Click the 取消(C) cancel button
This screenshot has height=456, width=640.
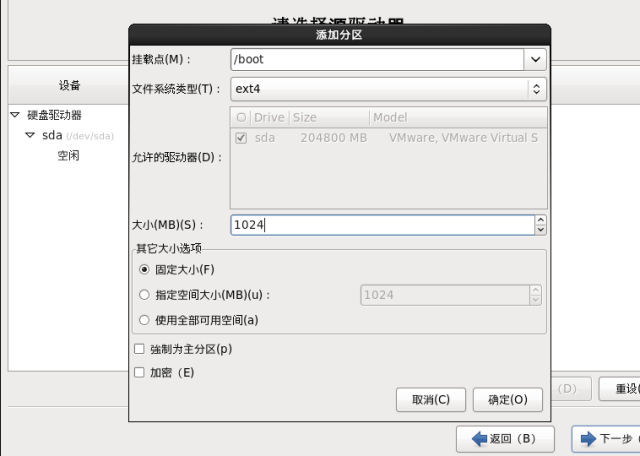(431, 400)
